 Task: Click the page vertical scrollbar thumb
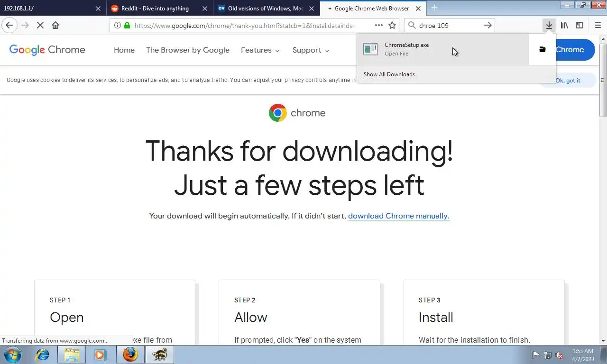click(x=603, y=81)
